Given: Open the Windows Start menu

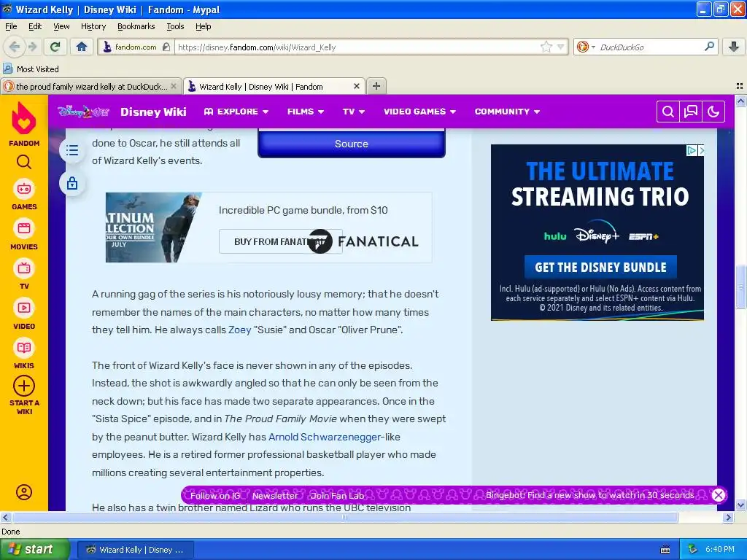Looking at the screenshot, I should [x=34, y=550].
